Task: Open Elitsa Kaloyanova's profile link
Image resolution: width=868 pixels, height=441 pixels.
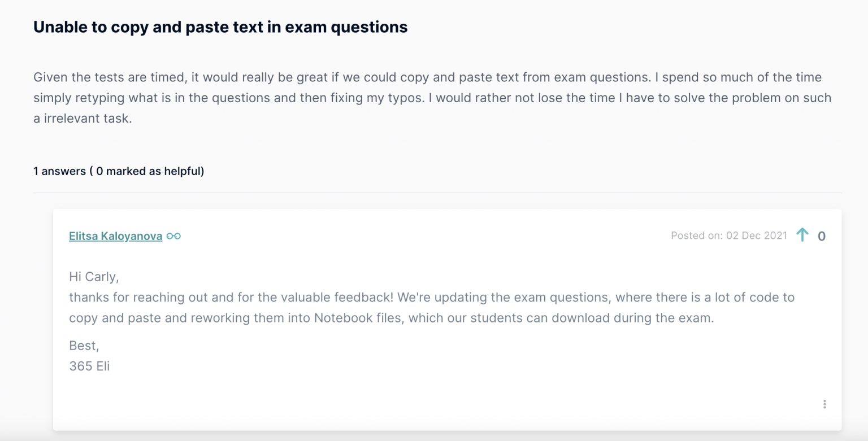Action: pyautogui.click(x=115, y=236)
